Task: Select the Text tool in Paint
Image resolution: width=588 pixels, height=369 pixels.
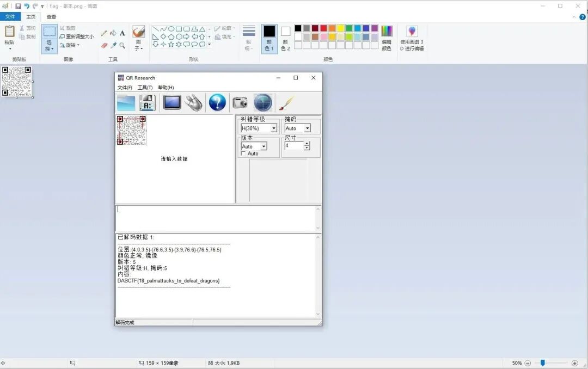Action: (122, 33)
